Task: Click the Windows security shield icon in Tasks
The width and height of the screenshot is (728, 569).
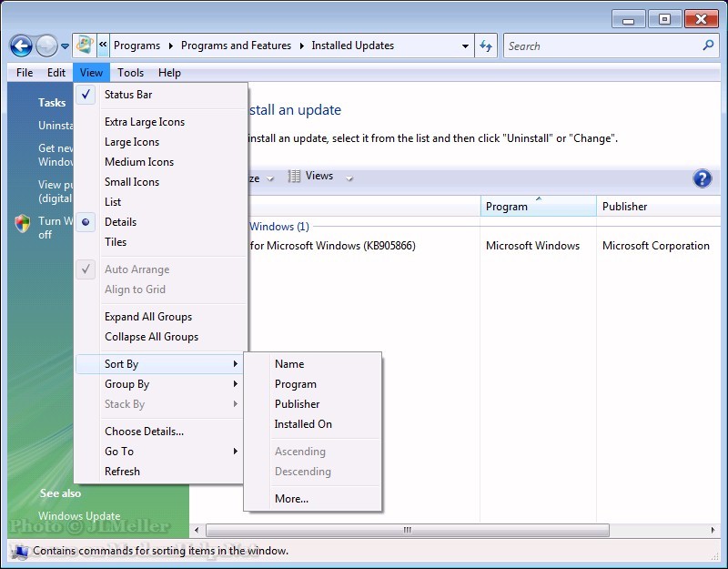Action: 24,224
